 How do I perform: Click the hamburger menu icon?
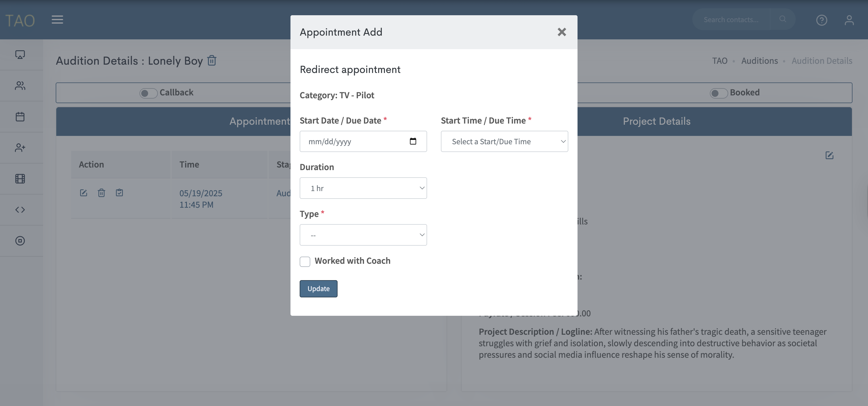[x=57, y=20]
